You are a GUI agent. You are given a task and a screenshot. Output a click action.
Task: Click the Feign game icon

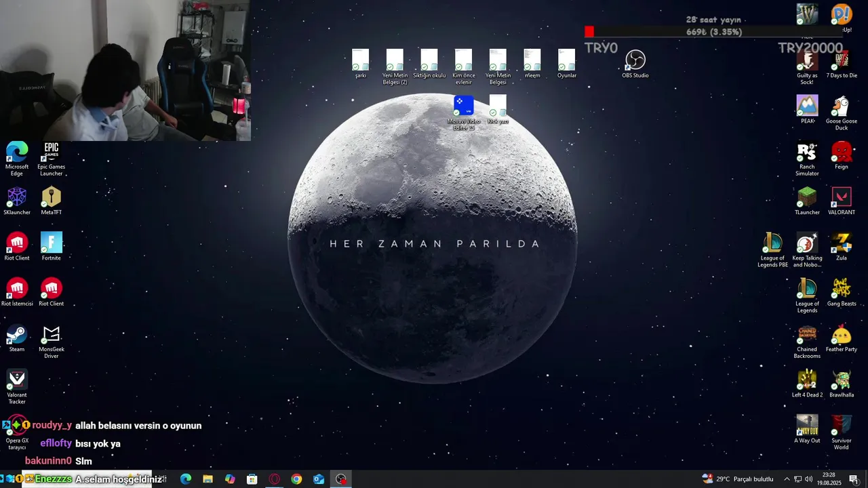pyautogui.click(x=842, y=155)
